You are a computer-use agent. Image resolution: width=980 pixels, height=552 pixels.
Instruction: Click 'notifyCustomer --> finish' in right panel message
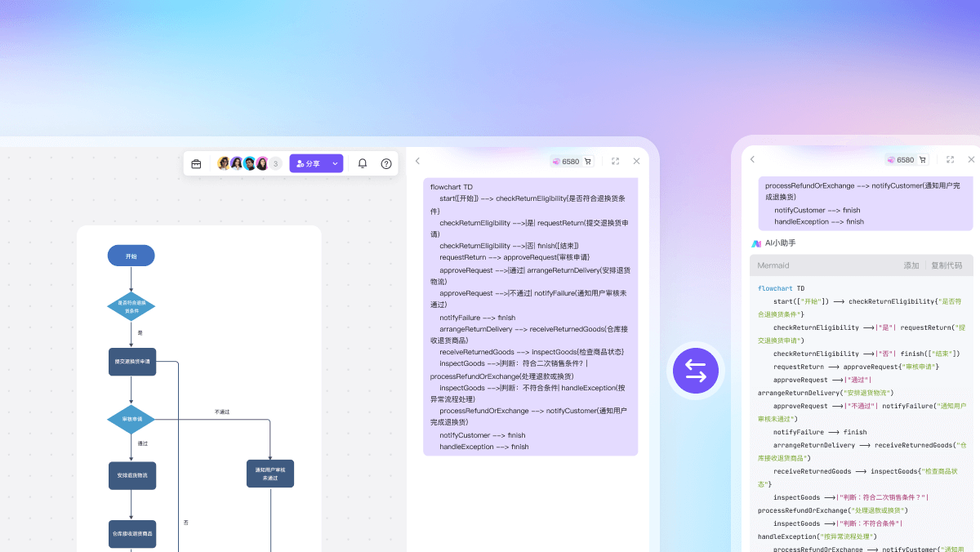pos(817,210)
